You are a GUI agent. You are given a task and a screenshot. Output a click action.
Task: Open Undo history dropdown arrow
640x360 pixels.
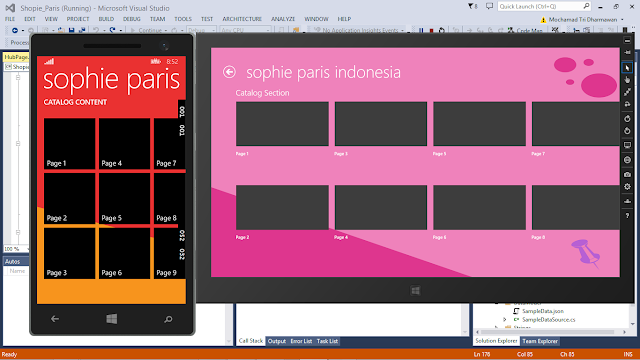pos(104,31)
